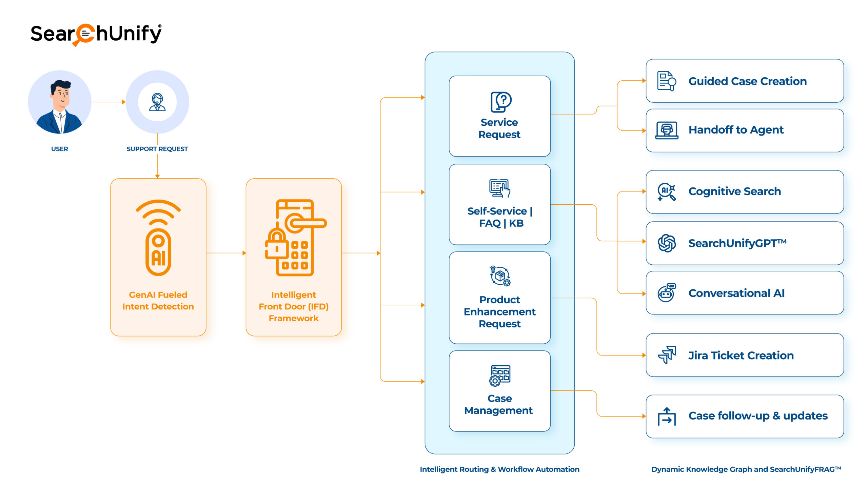Click the Guided Case Creation icon

pyautogui.click(x=659, y=83)
